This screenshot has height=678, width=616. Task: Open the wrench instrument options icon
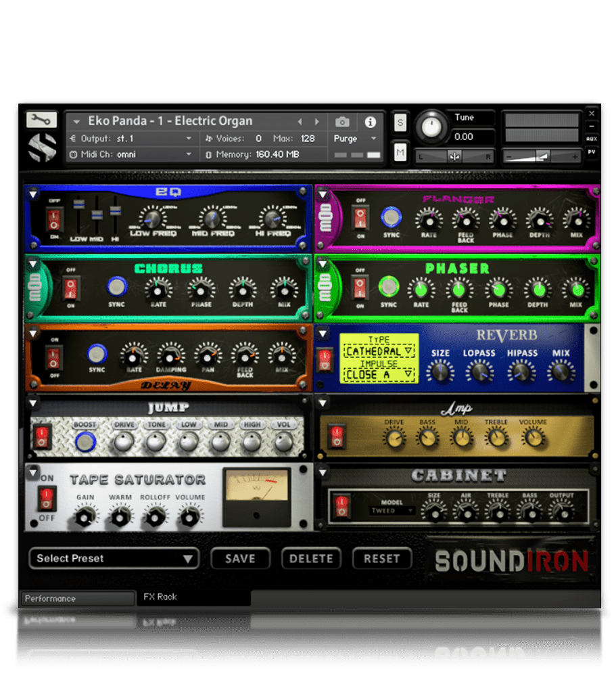click(41, 119)
